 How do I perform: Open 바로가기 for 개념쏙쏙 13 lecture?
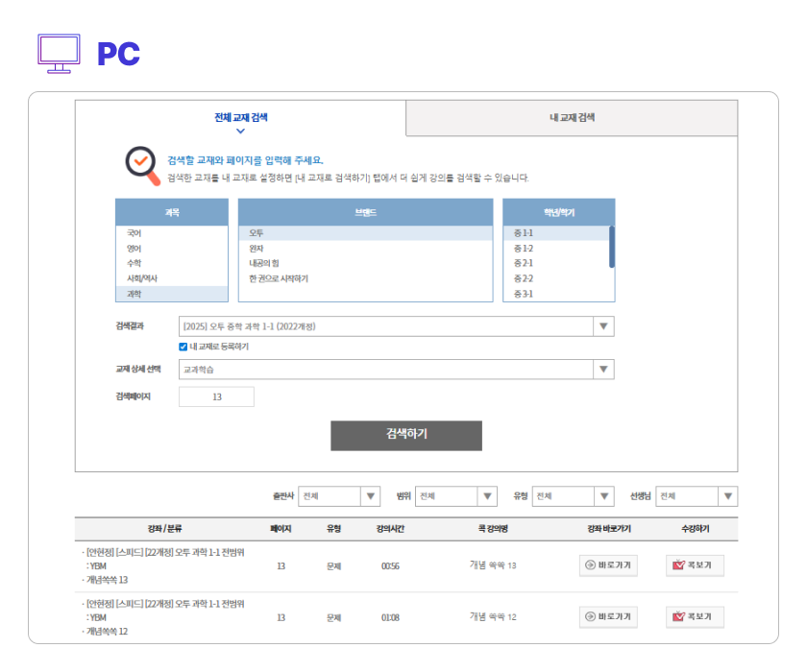pos(608,565)
